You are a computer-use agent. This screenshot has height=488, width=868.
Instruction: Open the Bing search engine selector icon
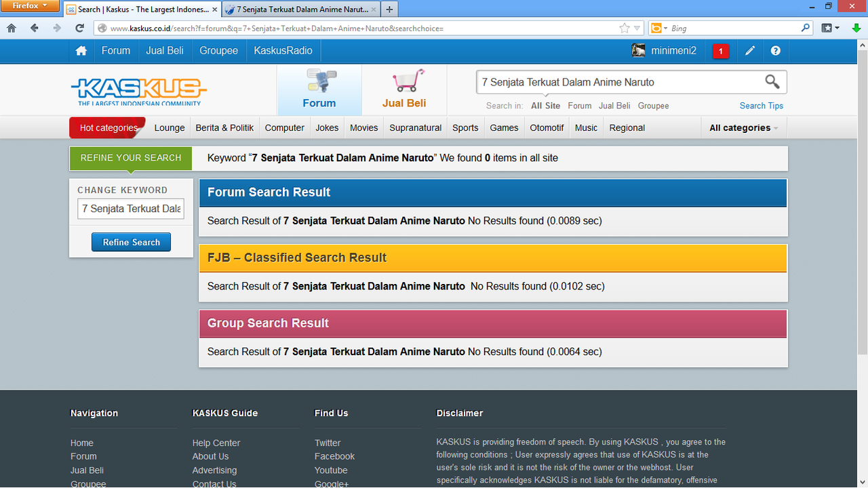[656, 28]
